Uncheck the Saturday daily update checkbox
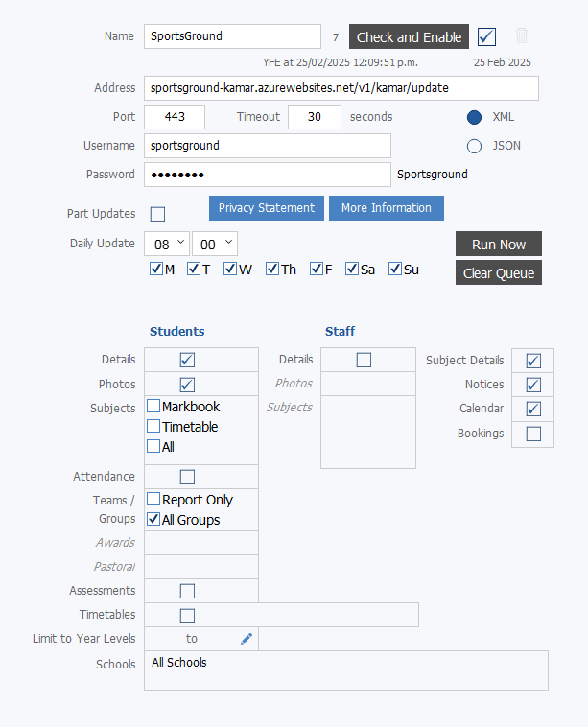 coord(352,269)
